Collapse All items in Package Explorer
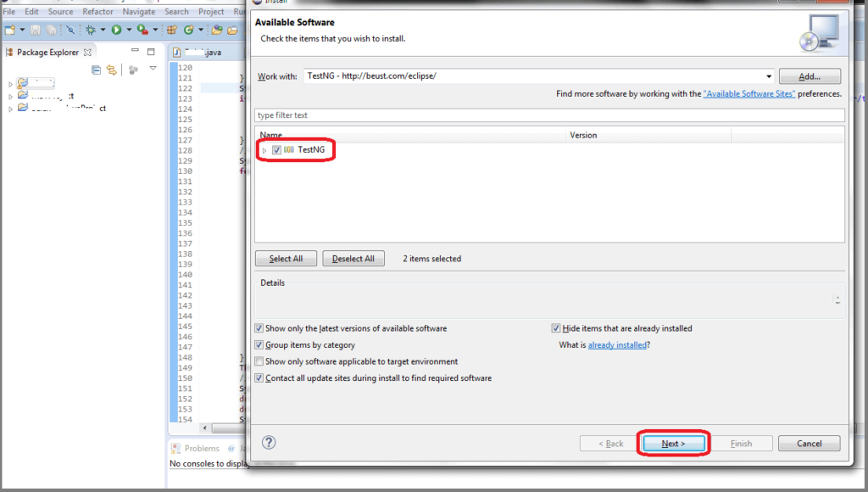This screenshot has height=492, width=868. pos(96,69)
